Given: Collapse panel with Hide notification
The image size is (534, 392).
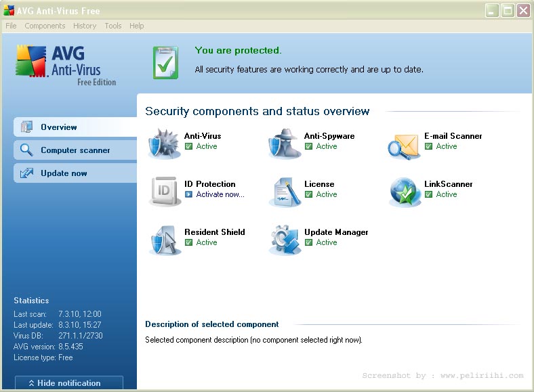Looking at the screenshot, I should click(x=69, y=383).
